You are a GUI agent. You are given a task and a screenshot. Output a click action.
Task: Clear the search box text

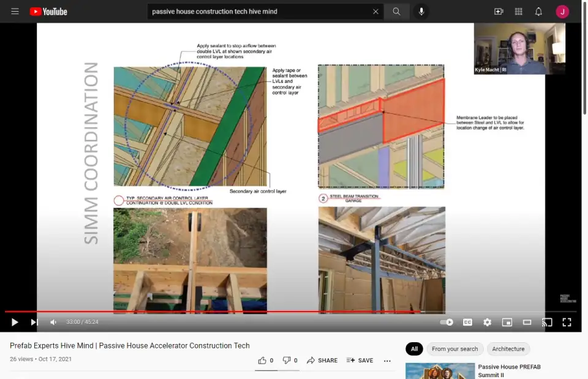pos(375,12)
